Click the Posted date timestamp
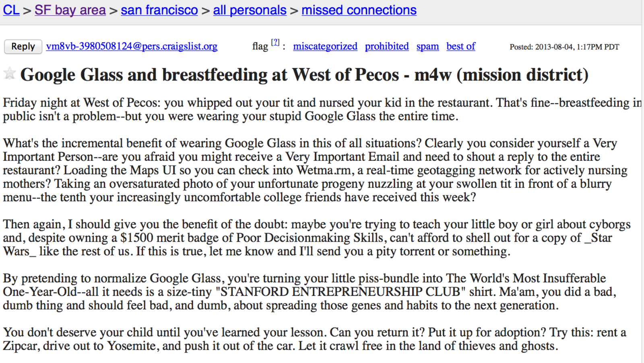 pyautogui.click(x=564, y=47)
